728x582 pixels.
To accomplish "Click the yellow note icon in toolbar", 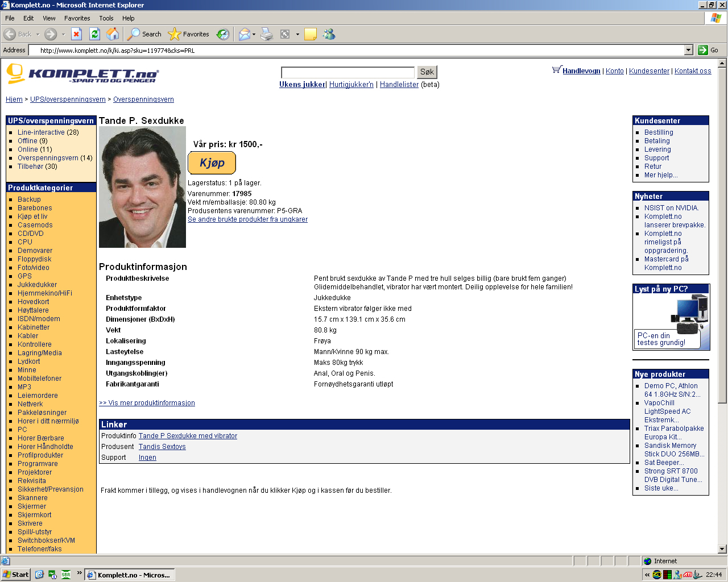I will coord(311,34).
